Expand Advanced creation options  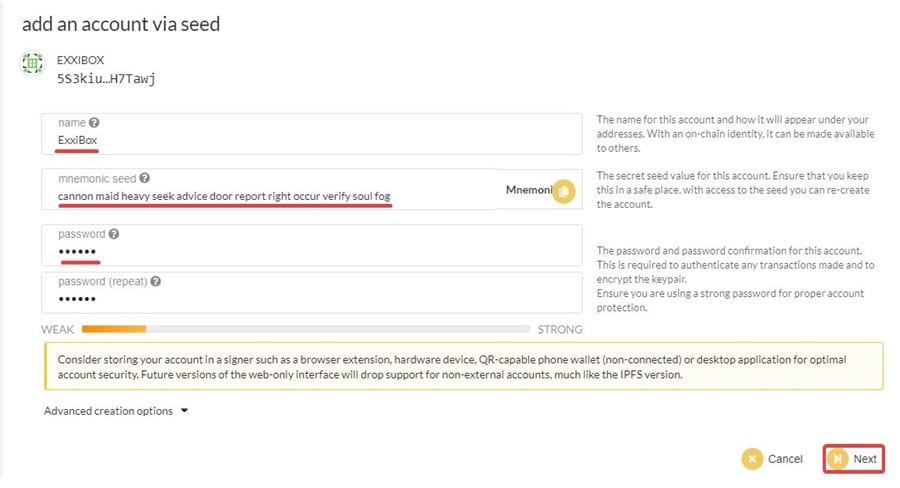point(116,411)
